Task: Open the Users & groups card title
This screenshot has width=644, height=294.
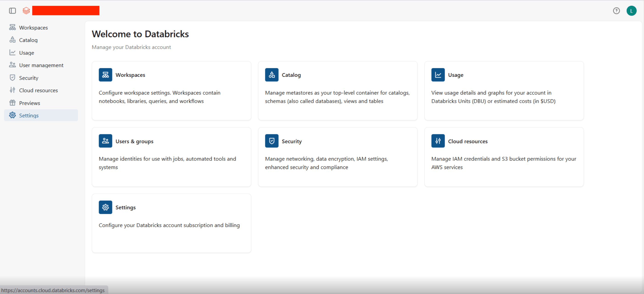Action: (134, 141)
